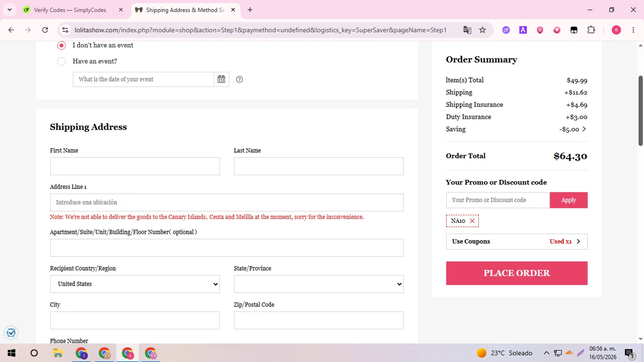Screen dimensions: 644x362
Task: Click the promo or discount code field
Action: (498, 200)
